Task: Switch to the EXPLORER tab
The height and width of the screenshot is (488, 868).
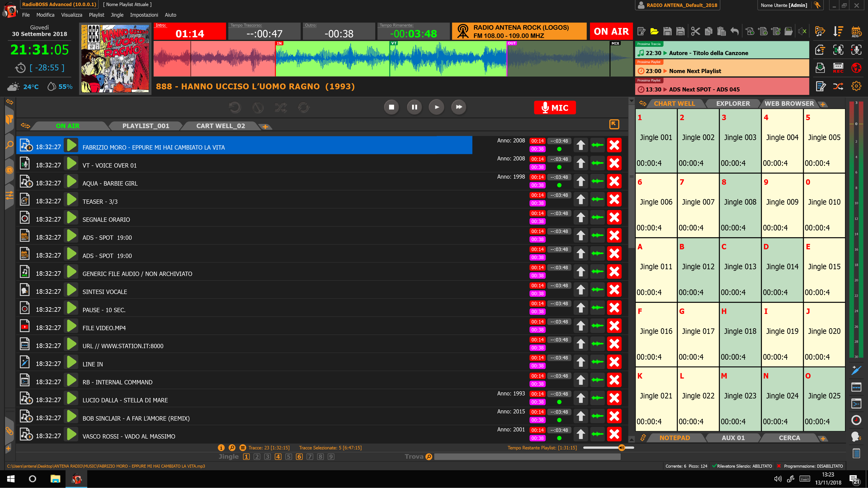Action: point(733,104)
